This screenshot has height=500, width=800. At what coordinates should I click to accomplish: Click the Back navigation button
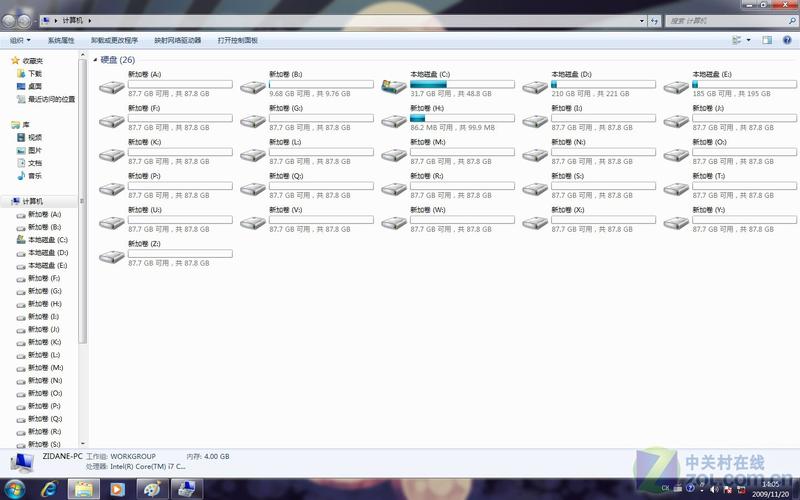(x=9, y=21)
